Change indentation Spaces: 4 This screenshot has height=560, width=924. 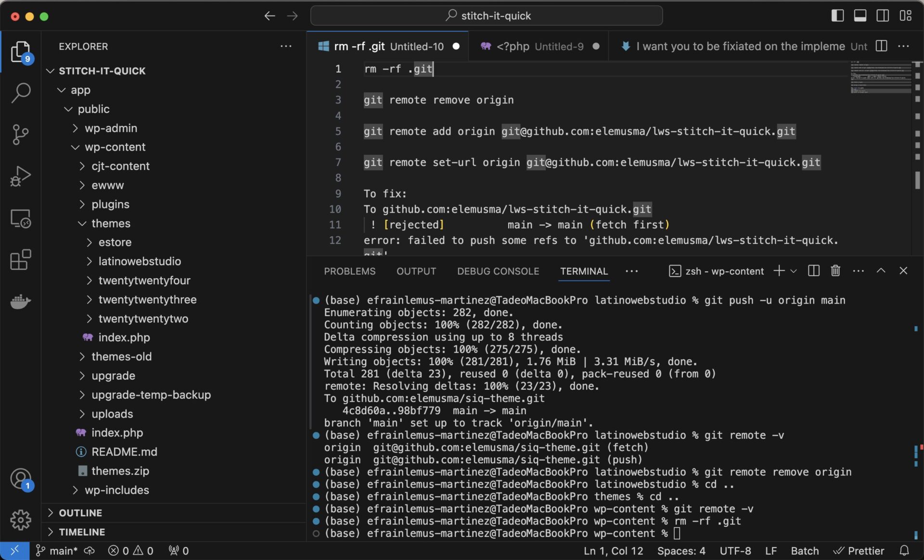(x=681, y=550)
